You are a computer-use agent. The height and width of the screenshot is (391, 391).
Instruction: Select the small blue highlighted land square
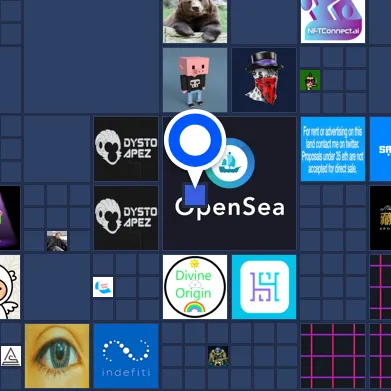[195, 195]
